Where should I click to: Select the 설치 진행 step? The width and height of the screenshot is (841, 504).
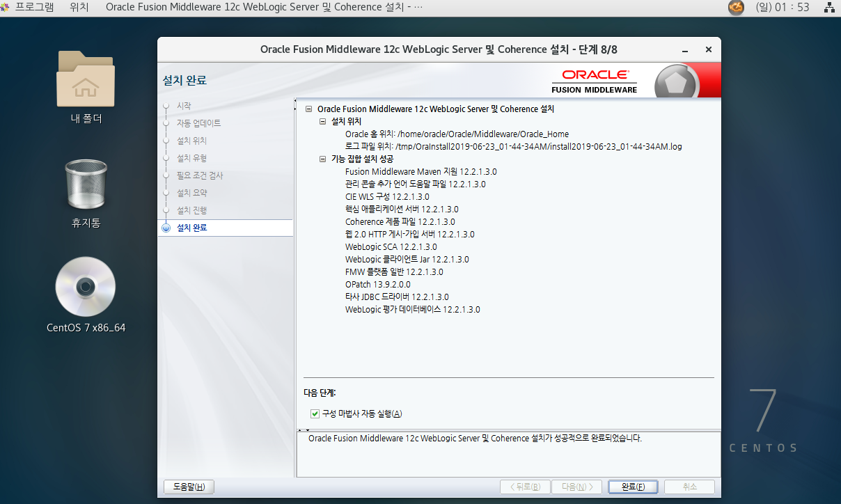191,210
